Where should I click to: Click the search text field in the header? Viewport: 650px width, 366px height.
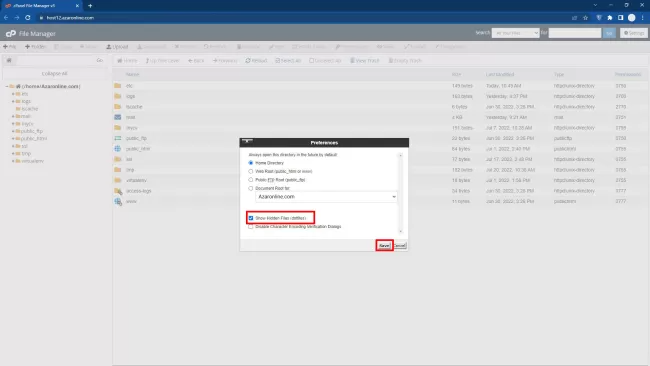[575, 33]
